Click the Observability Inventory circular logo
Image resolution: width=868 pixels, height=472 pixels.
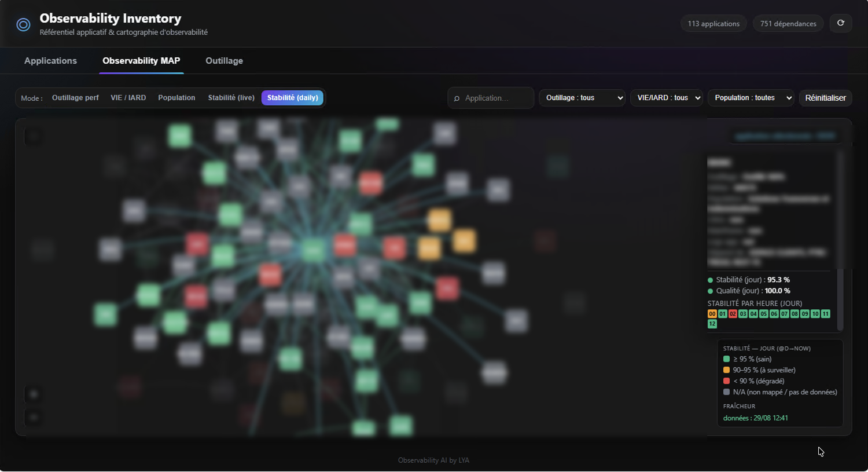tap(23, 24)
